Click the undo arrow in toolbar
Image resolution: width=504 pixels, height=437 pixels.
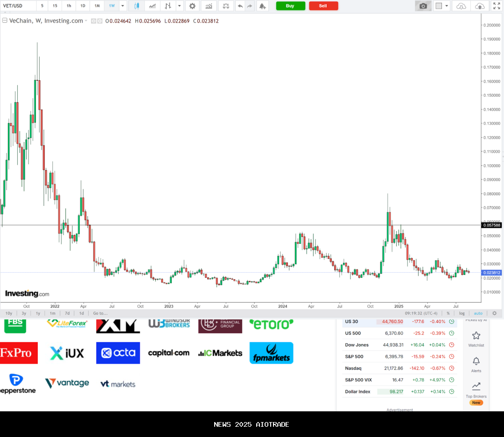click(x=240, y=6)
